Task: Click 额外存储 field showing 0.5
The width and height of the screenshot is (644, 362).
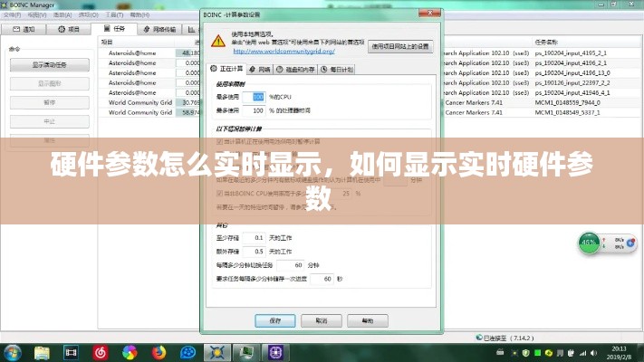Action: point(254,252)
